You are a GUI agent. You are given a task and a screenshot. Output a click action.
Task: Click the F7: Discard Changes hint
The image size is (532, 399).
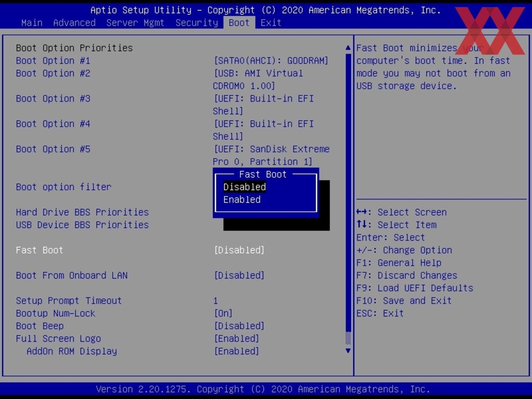[x=407, y=275]
